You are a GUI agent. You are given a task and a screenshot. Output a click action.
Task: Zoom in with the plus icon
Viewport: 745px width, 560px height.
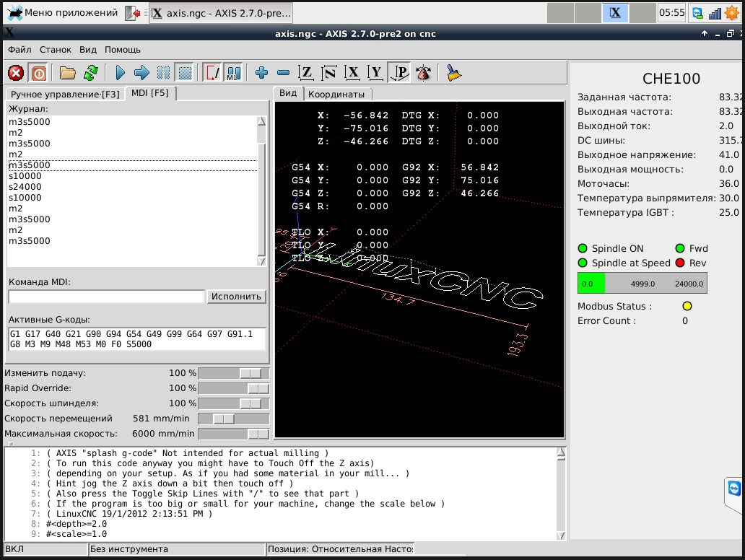tap(261, 73)
